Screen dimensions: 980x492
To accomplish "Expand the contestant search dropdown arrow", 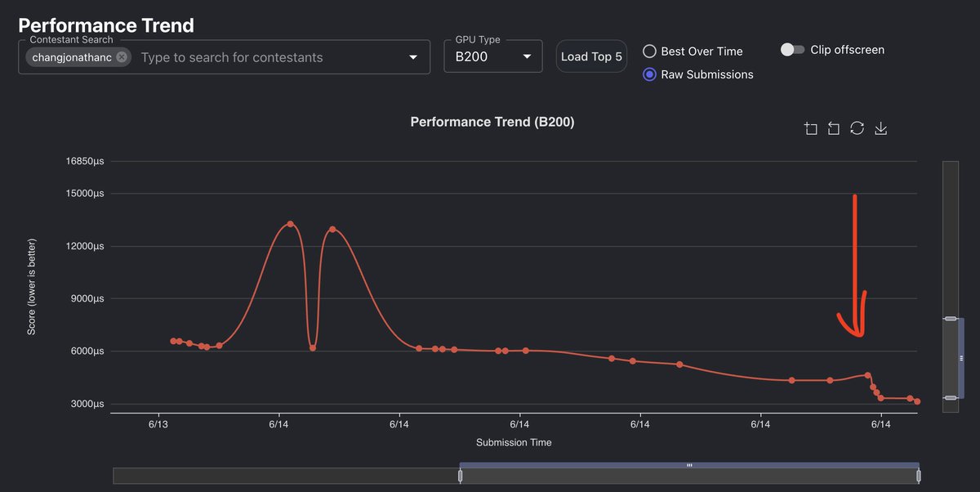I will click(x=412, y=57).
